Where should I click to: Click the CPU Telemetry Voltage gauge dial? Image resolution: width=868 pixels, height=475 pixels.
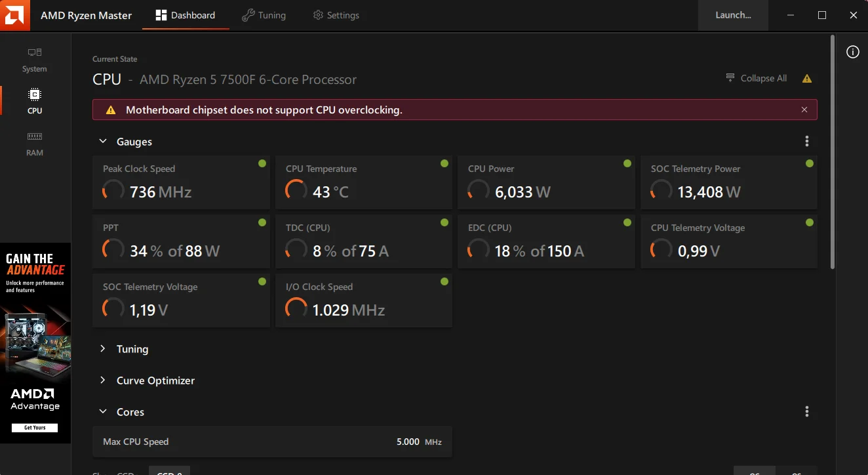661,250
